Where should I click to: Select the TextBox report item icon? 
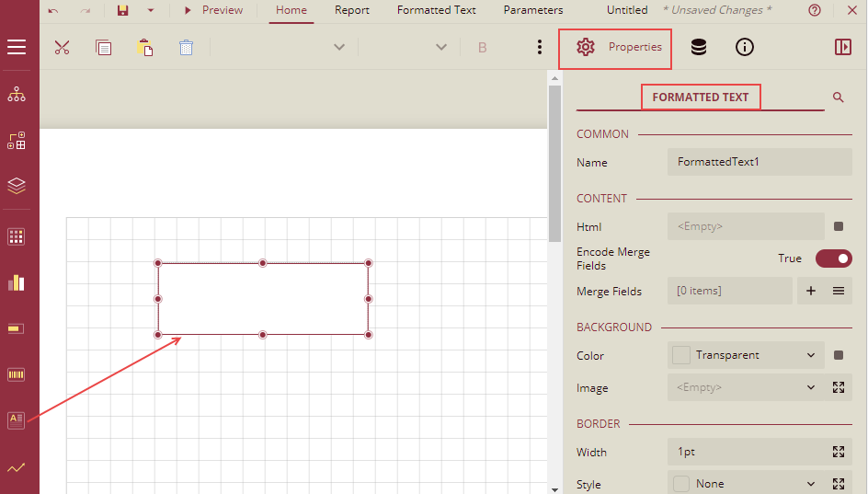(x=17, y=329)
